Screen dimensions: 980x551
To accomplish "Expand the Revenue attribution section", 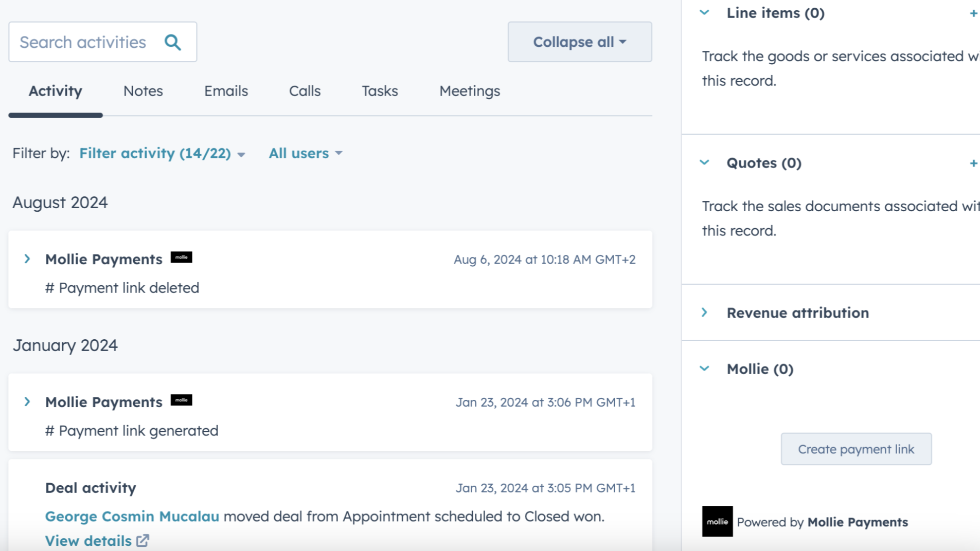I will (705, 313).
